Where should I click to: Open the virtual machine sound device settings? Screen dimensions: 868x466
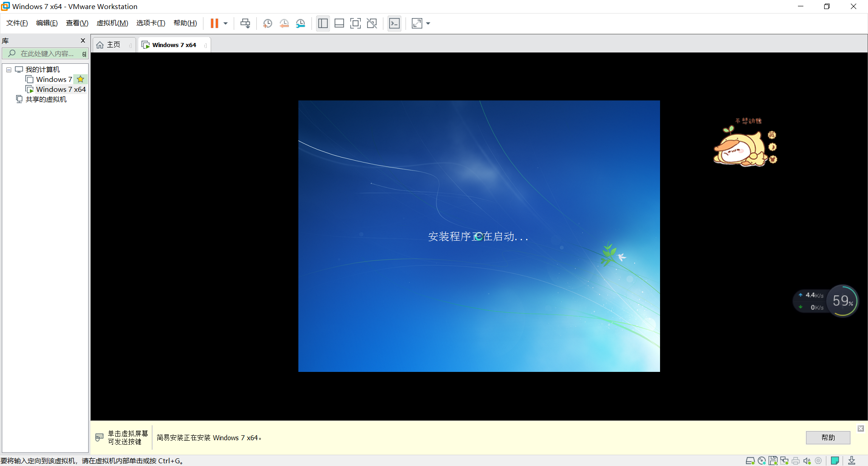[x=807, y=461]
